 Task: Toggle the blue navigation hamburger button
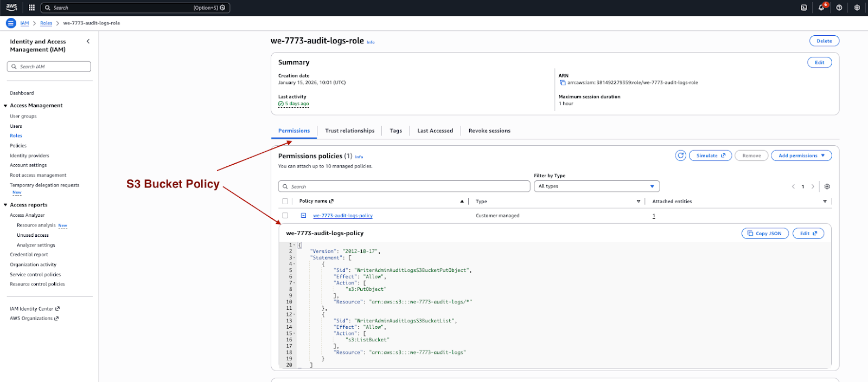click(x=11, y=23)
